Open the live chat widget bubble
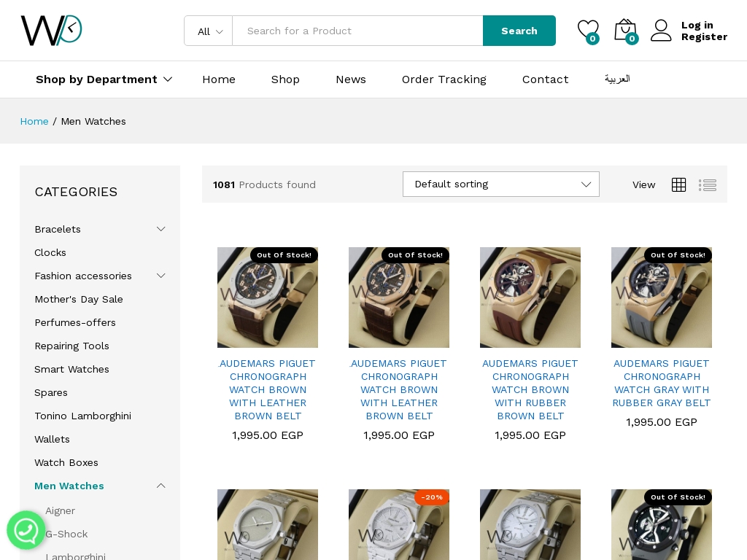This screenshot has height=560, width=747. point(26,530)
